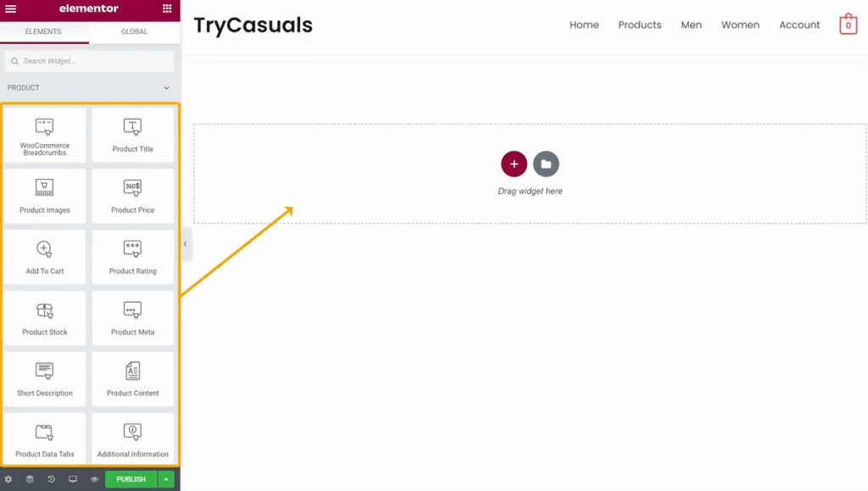Click the green PUBLISH button
This screenshot has width=868, height=491.
tap(131, 479)
